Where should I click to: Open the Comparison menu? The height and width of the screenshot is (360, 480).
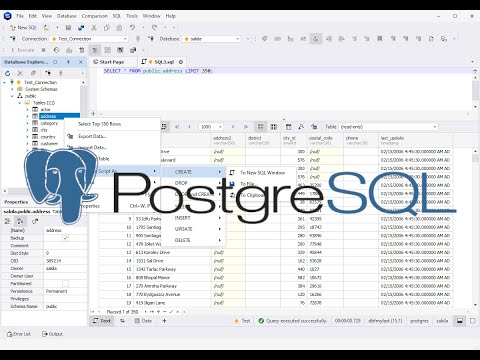click(95, 16)
